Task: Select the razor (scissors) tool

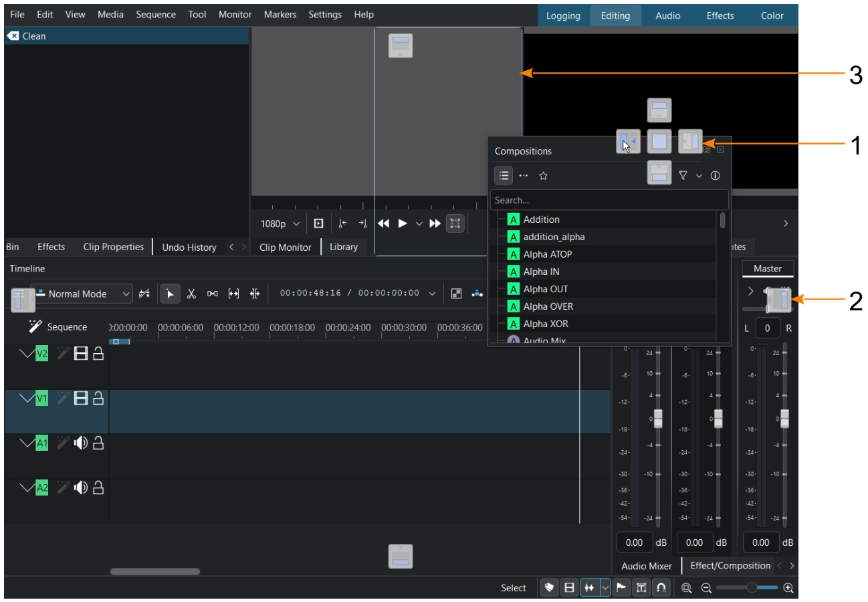Action: 191,294
